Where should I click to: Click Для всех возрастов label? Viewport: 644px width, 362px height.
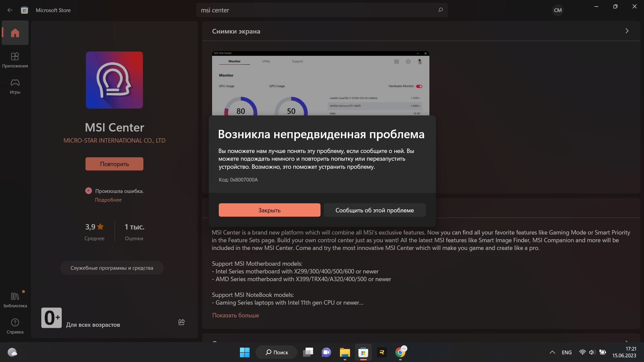93,324
